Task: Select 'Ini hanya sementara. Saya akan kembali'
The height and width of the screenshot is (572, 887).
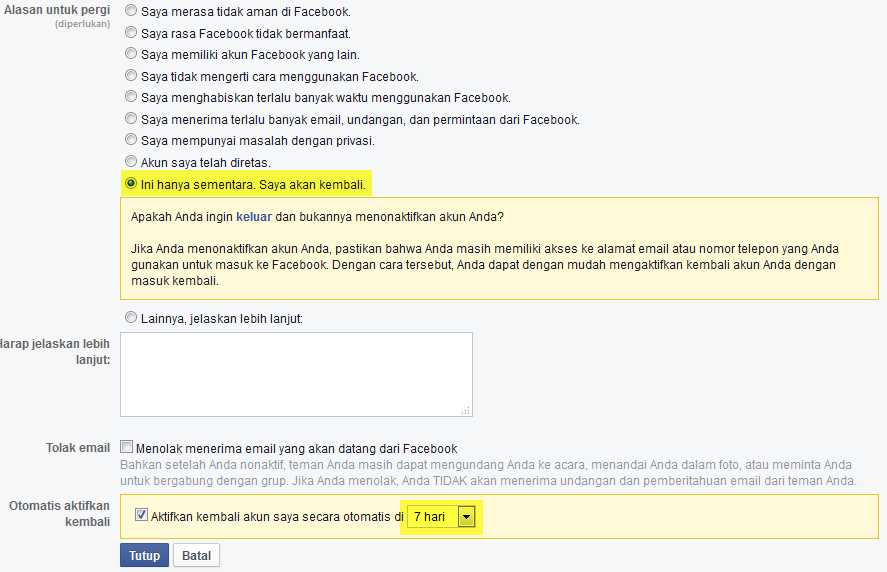Action: (131, 184)
